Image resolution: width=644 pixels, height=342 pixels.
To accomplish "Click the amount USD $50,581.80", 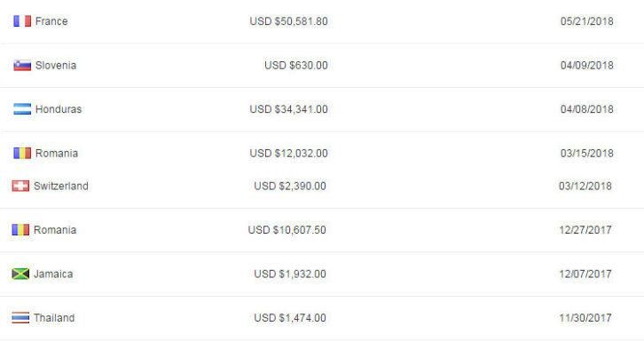I will tap(288, 21).
